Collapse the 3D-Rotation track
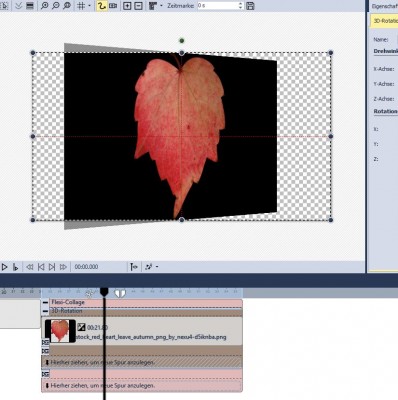398x400 pixels. (x=46, y=311)
